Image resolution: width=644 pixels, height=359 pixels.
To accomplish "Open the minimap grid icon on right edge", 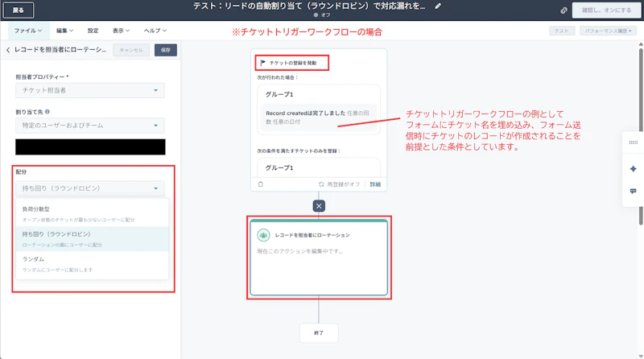I will 633,142.
